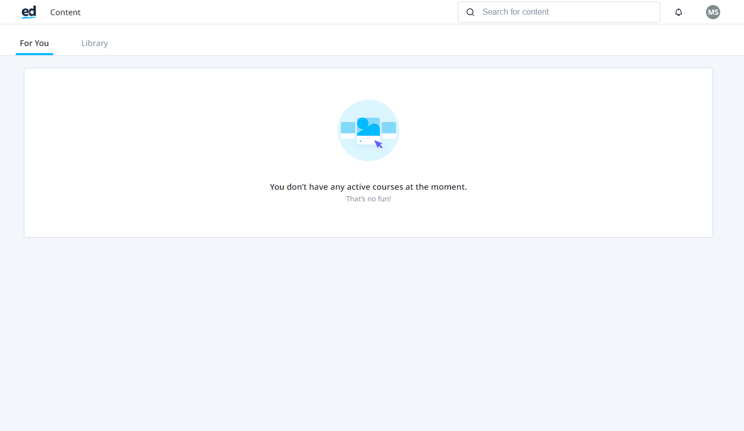Image resolution: width=744 pixels, height=431 pixels.
Task: Select the For You tab
Action: point(34,43)
